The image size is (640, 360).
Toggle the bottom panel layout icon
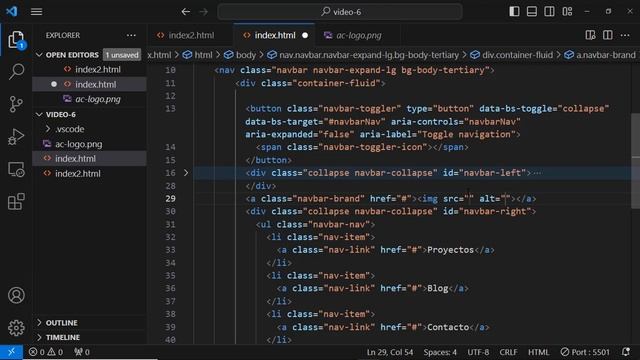pyautogui.click(x=532, y=11)
